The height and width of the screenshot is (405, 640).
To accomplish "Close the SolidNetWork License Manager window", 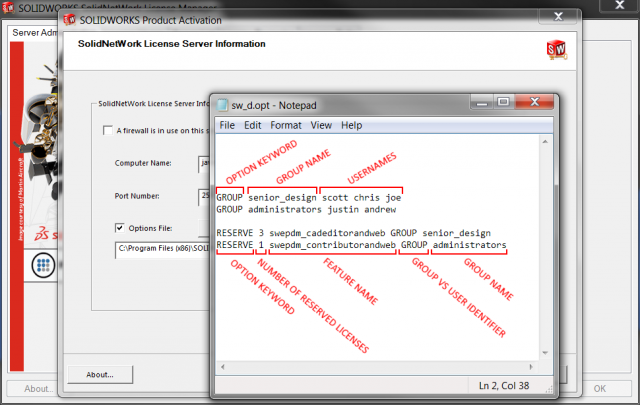I will tap(620, 5).
